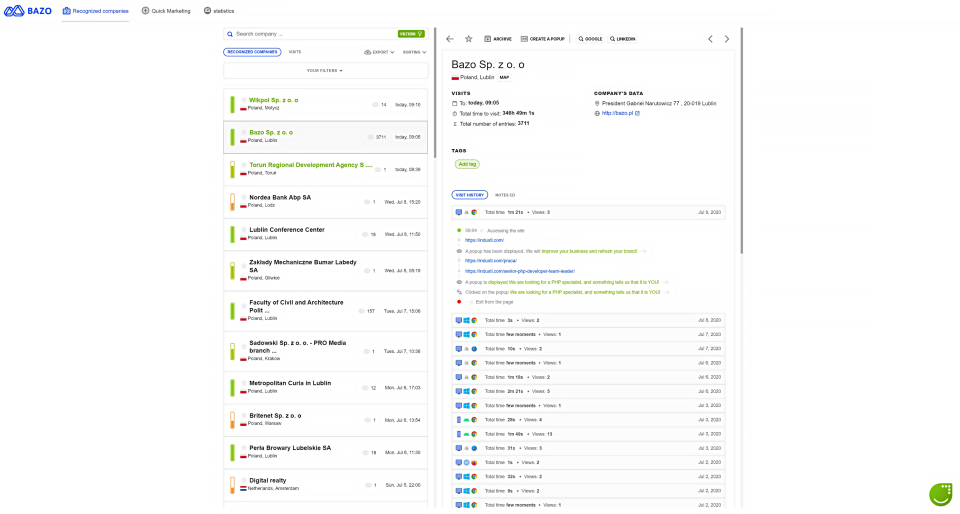Open the https://industi.com/ visited link
This screenshot has height=514, width=960.
tap(484, 240)
